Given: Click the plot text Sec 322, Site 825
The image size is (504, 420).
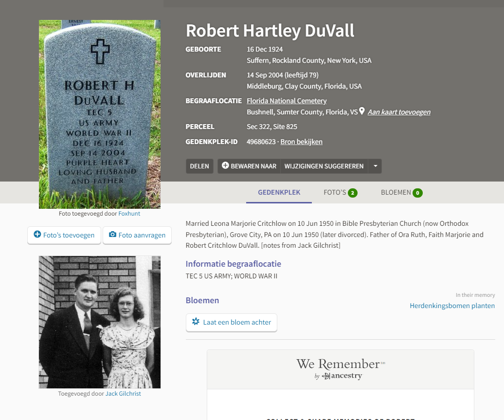Looking at the screenshot, I should pyautogui.click(x=272, y=127).
